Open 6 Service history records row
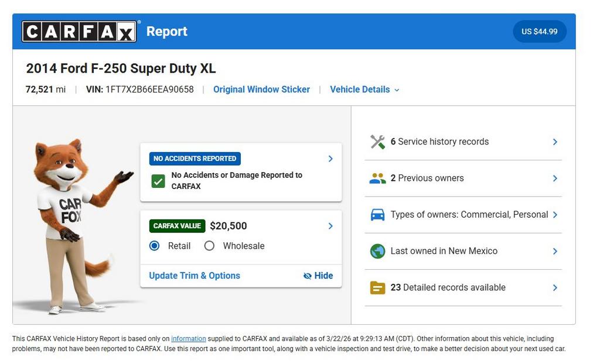The image size is (600, 364). (463, 142)
